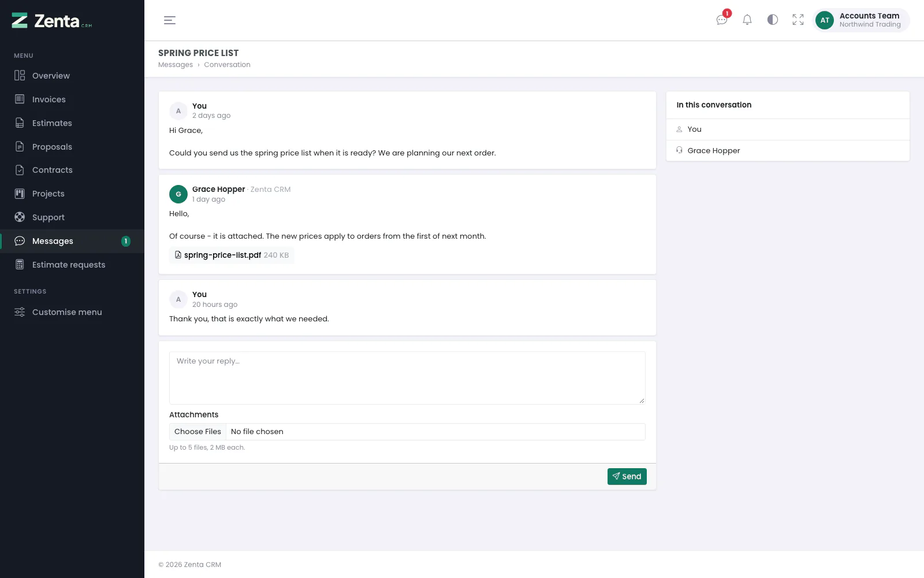Toggle dark mode half-circle icon
924x578 pixels.
pos(773,20)
